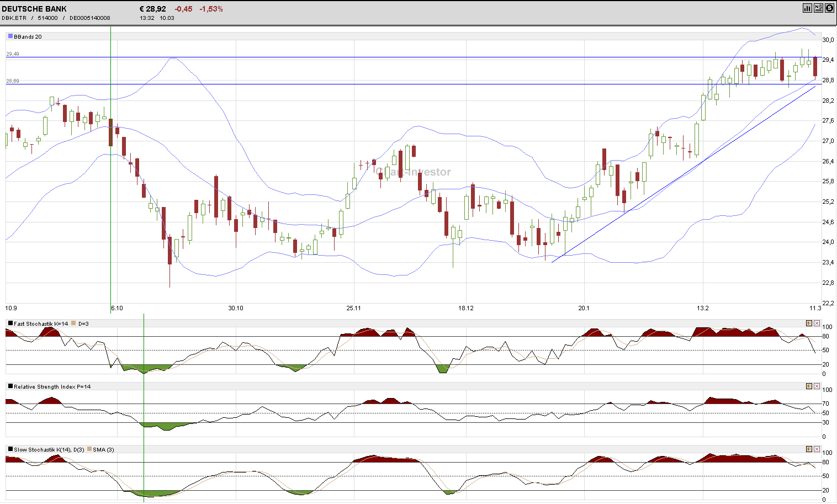The height and width of the screenshot is (504, 837).
Task: Select the Slow Stochastik K(14), D(3) label
Action: click(x=49, y=450)
